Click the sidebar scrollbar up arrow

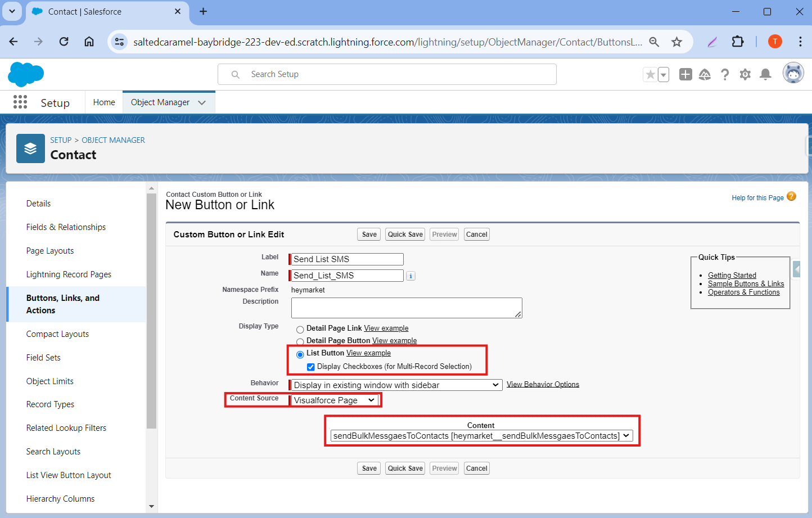pyautogui.click(x=151, y=188)
